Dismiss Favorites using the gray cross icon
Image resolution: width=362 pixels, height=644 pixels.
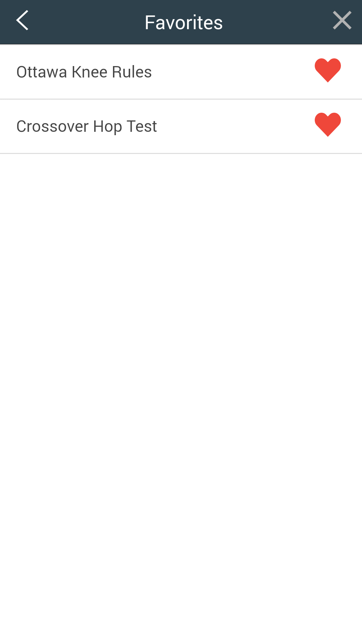point(342,20)
